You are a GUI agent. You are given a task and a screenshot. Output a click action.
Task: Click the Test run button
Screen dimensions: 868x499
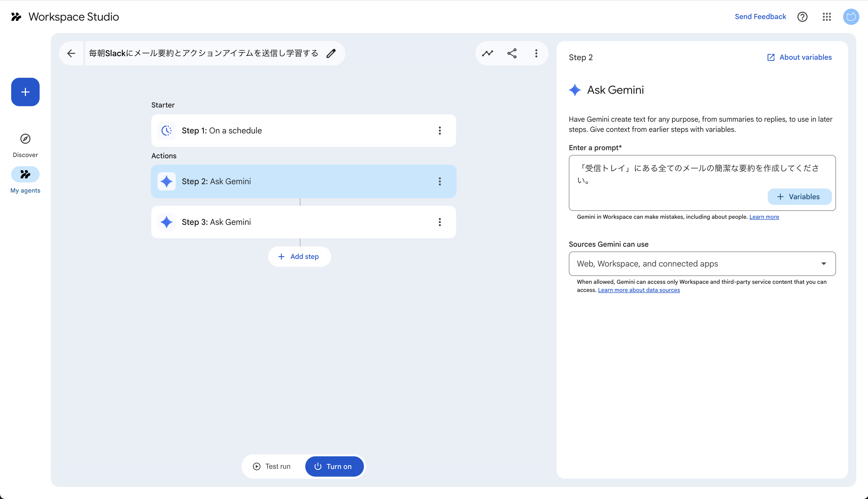272,466
